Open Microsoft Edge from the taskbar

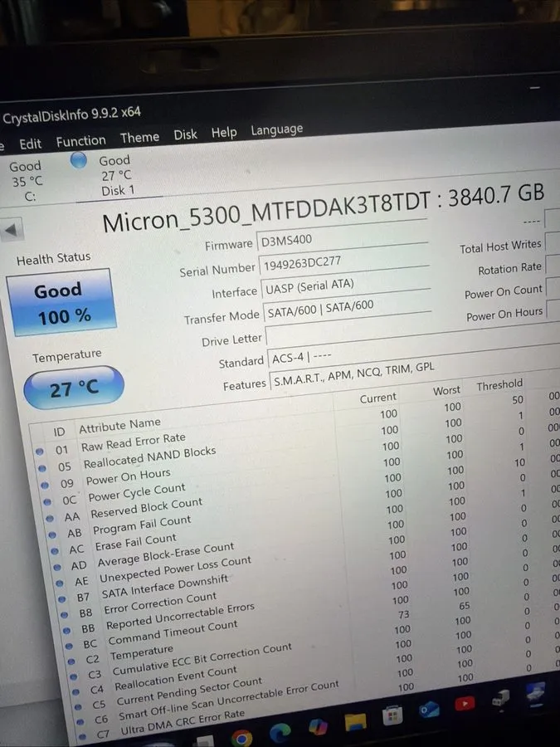280,732
